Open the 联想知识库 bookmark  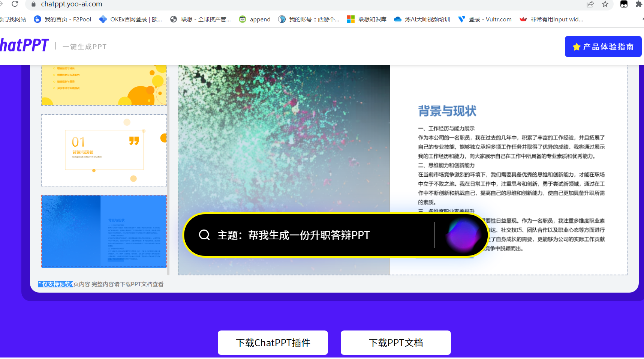[367, 19]
